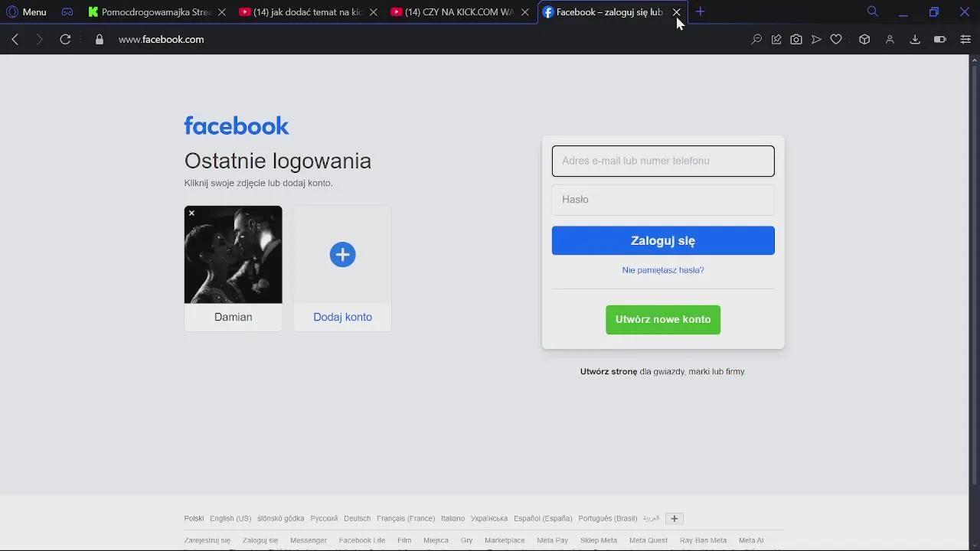
Task: Open the Messenger footer link
Action: (309, 540)
